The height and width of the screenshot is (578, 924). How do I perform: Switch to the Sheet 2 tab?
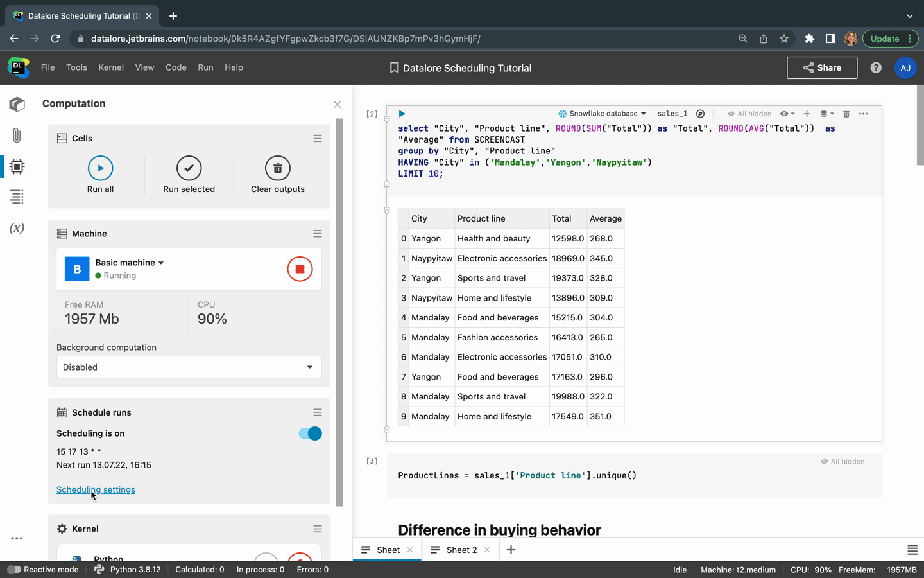(x=461, y=550)
